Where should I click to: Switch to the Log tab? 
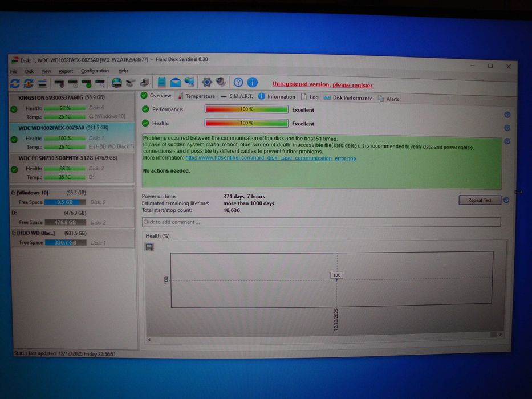tap(310, 97)
